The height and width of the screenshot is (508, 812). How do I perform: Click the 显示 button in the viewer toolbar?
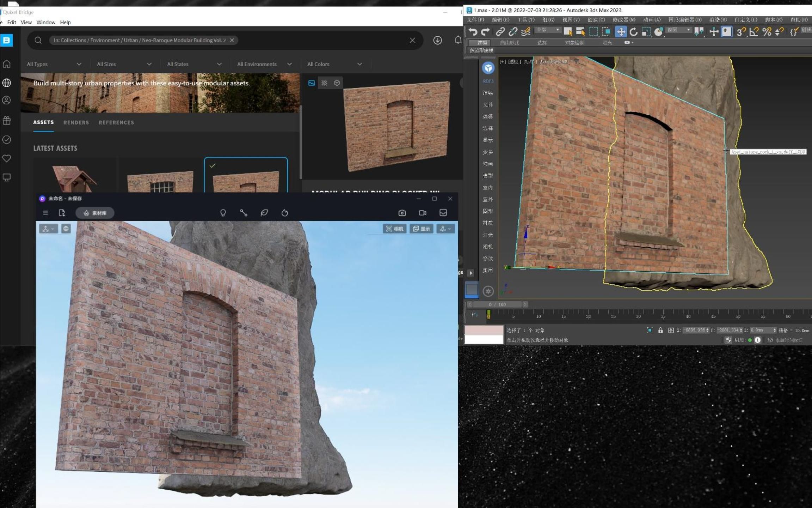422,228
